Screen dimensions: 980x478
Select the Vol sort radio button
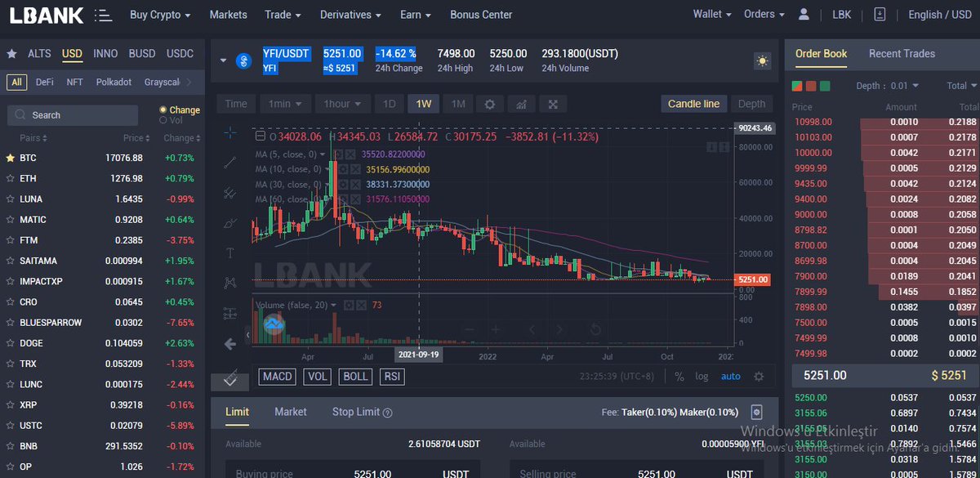tap(163, 120)
